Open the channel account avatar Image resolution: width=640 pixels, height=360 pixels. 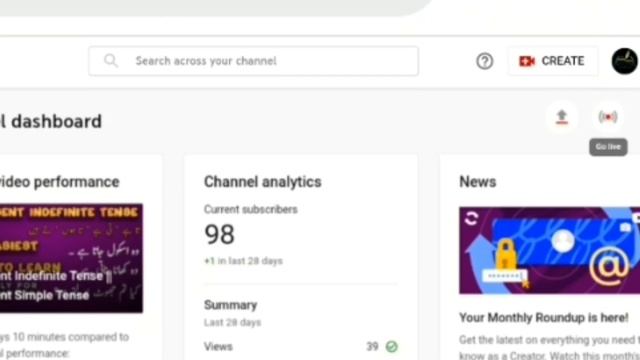(x=624, y=61)
